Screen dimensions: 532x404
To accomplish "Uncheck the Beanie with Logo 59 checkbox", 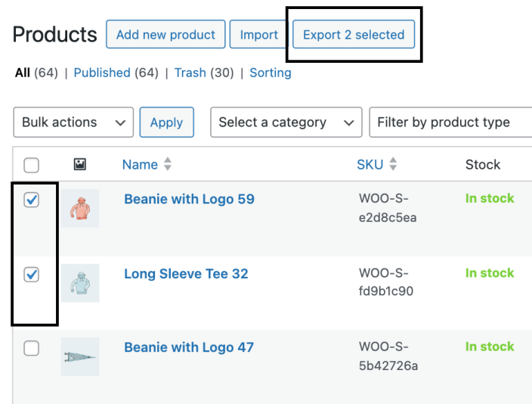I will (x=32, y=200).
